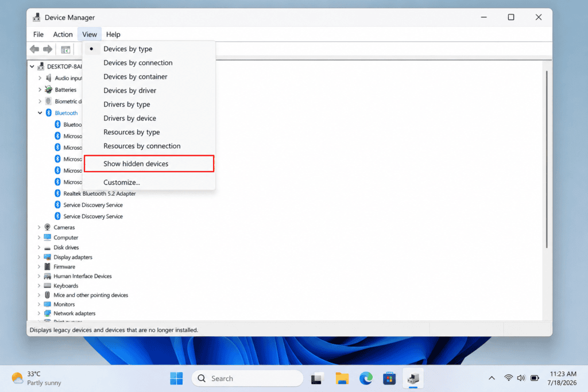Click the Device Manager title bar icon
The width and height of the screenshot is (588, 392).
click(36, 17)
